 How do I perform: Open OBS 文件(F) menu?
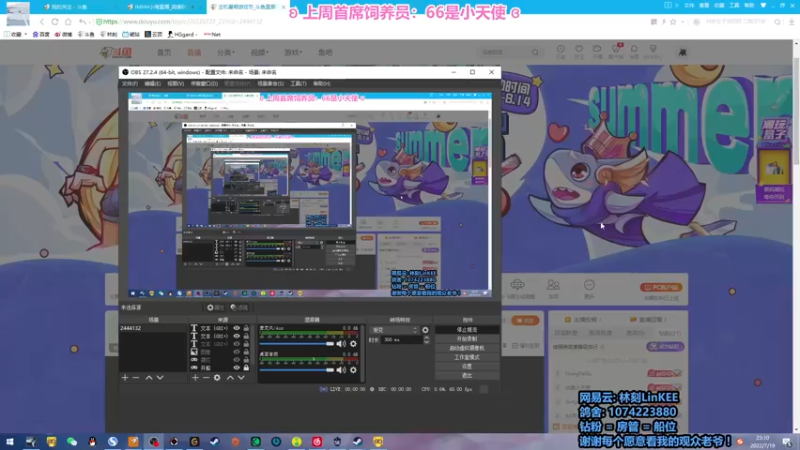pos(130,84)
